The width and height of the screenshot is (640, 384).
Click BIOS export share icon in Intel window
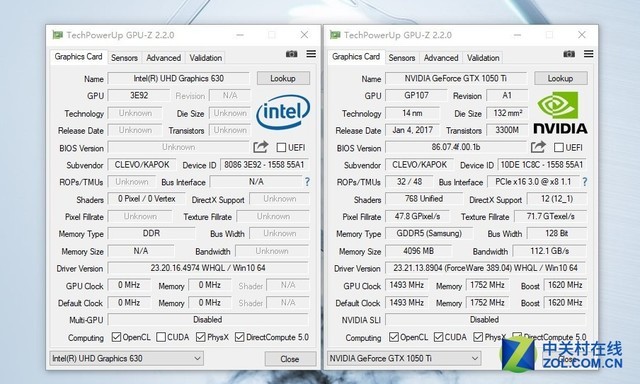coord(260,147)
